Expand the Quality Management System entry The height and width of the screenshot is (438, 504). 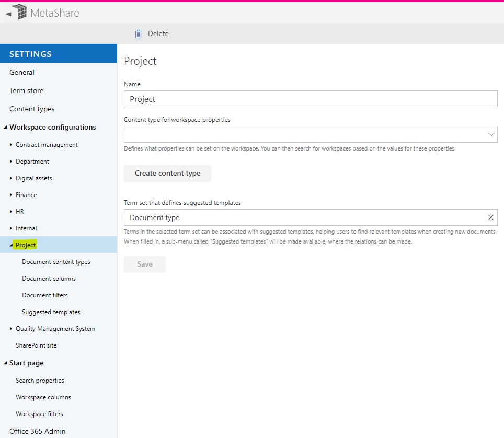tap(10, 329)
